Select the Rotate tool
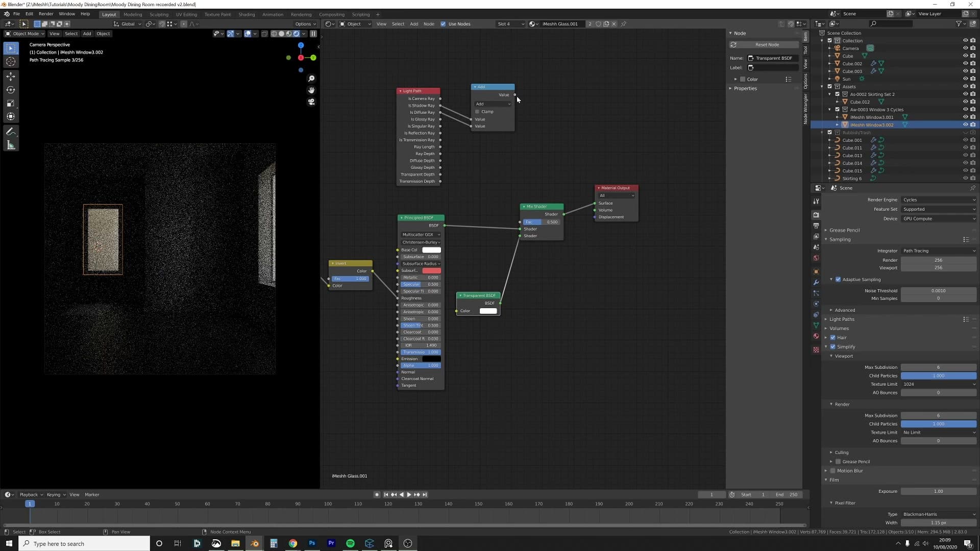Image resolution: width=980 pixels, height=551 pixels. tap(11, 90)
